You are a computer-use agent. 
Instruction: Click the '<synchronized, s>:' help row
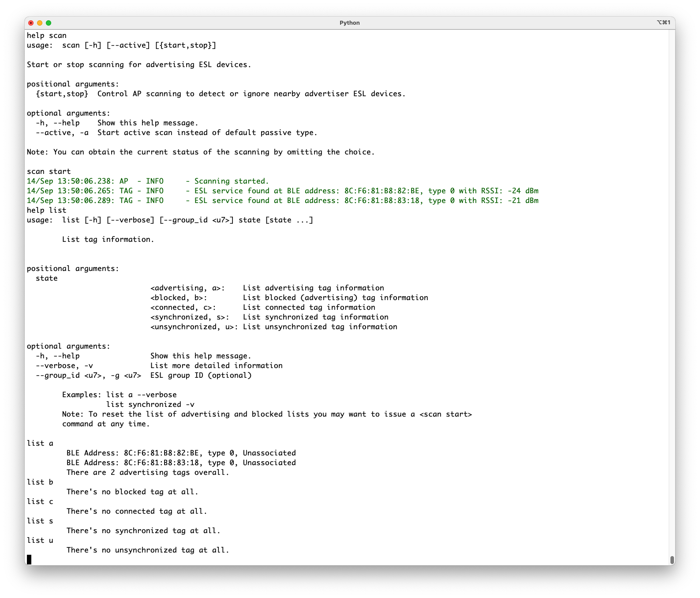[270, 317]
